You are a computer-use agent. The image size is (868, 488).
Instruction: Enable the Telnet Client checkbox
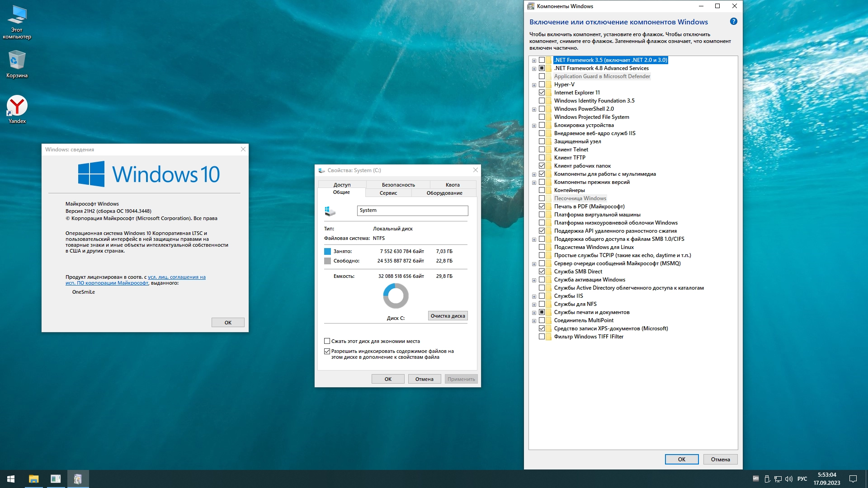542,150
